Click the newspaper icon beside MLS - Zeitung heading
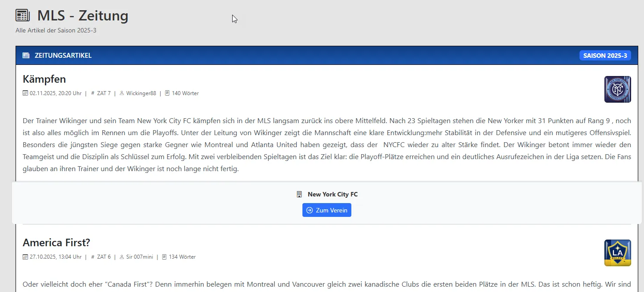 23,16
